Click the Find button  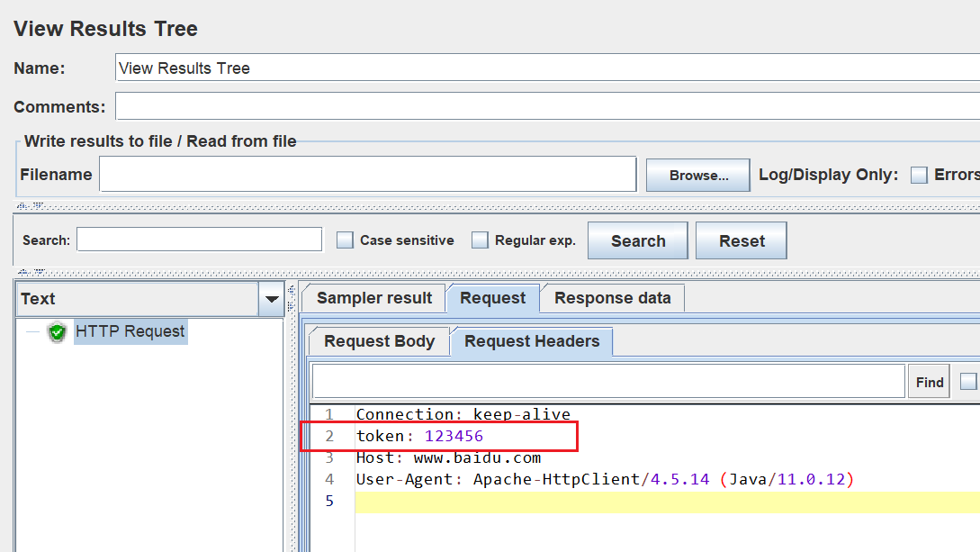coord(929,382)
